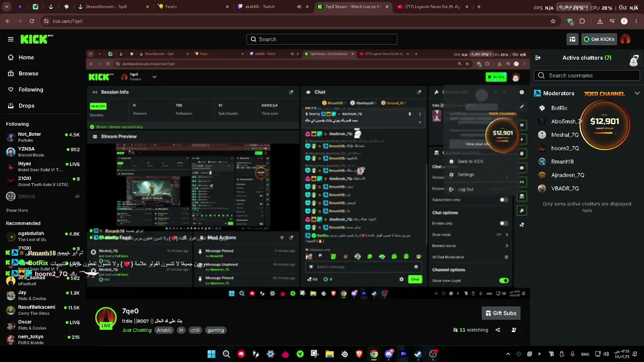Click the Search username field
The image size is (644, 362).
[587, 75]
